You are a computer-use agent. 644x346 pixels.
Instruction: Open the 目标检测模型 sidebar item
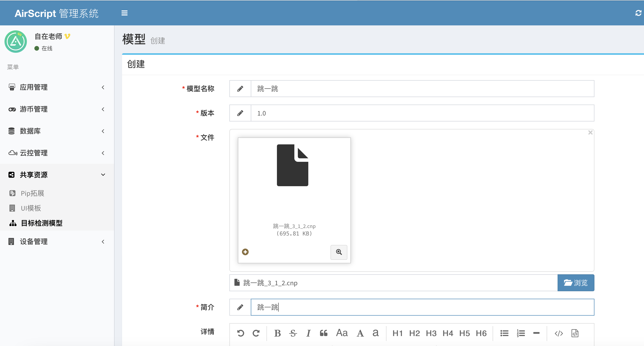pyautogui.click(x=41, y=223)
